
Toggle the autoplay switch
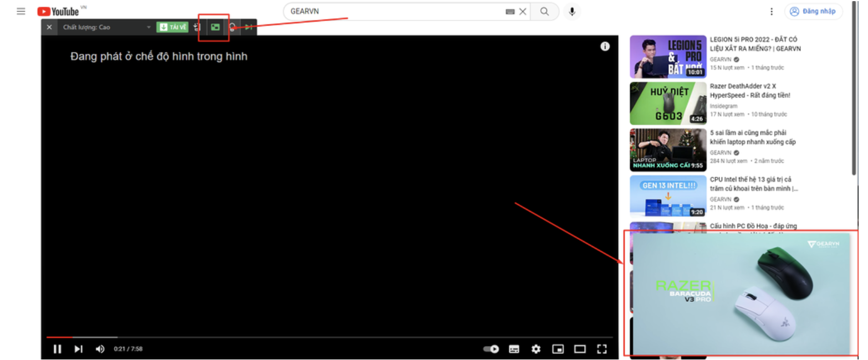pos(491,349)
